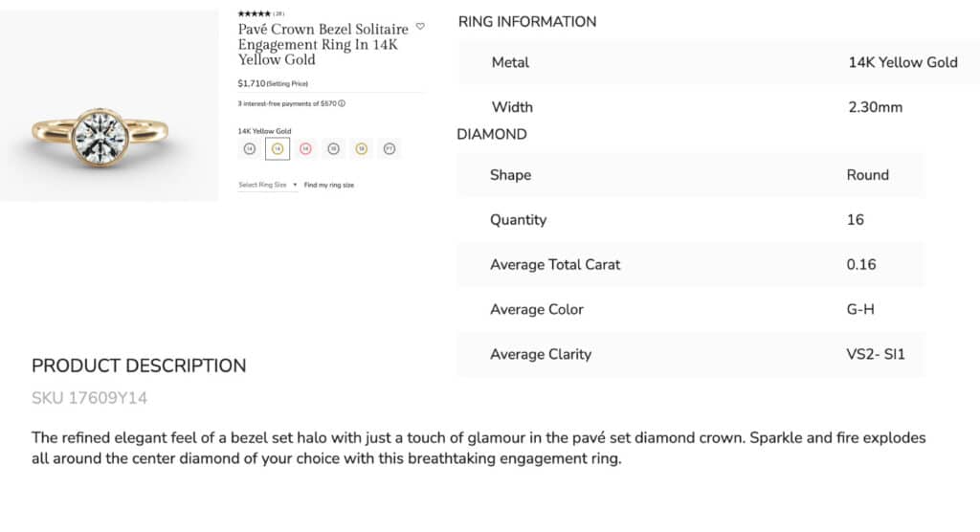This screenshot has width=980, height=532.
Task: Click the Pavé Crown Bezel Solitaire title
Action: coord(323,44)
